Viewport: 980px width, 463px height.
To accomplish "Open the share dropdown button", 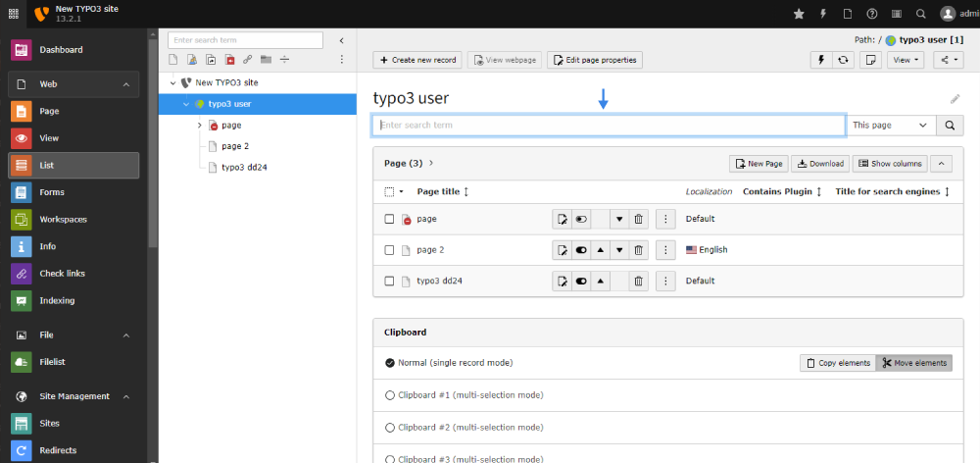I will (x=949, y=60).
